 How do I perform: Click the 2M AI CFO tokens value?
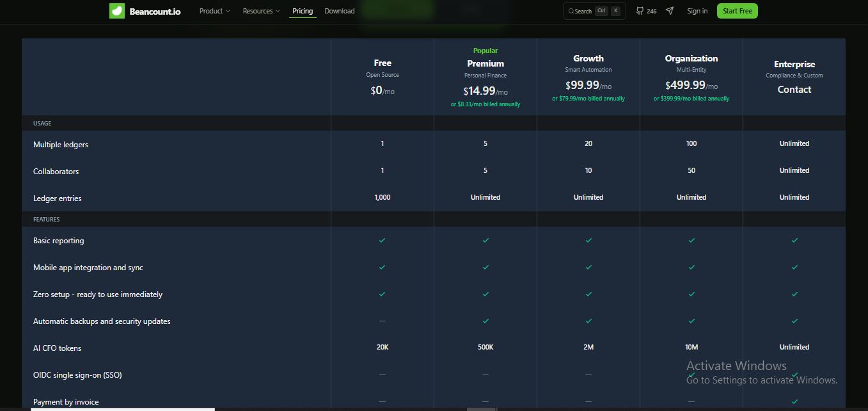(588, 347)
